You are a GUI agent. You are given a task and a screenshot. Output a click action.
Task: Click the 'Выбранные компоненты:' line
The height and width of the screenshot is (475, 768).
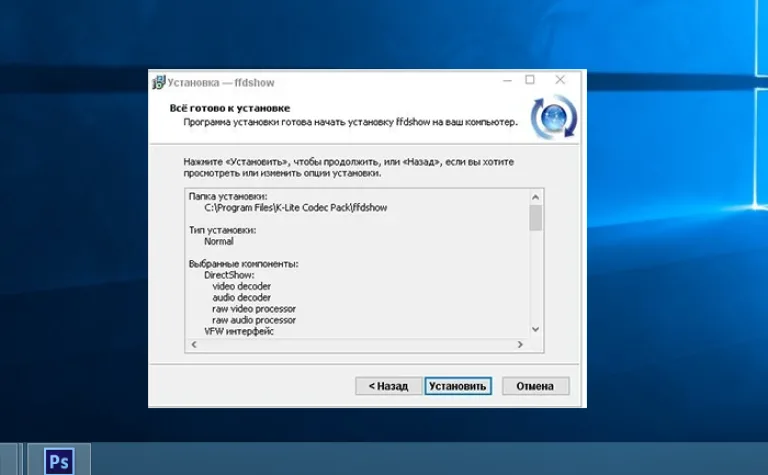click(x=243, y=264)
